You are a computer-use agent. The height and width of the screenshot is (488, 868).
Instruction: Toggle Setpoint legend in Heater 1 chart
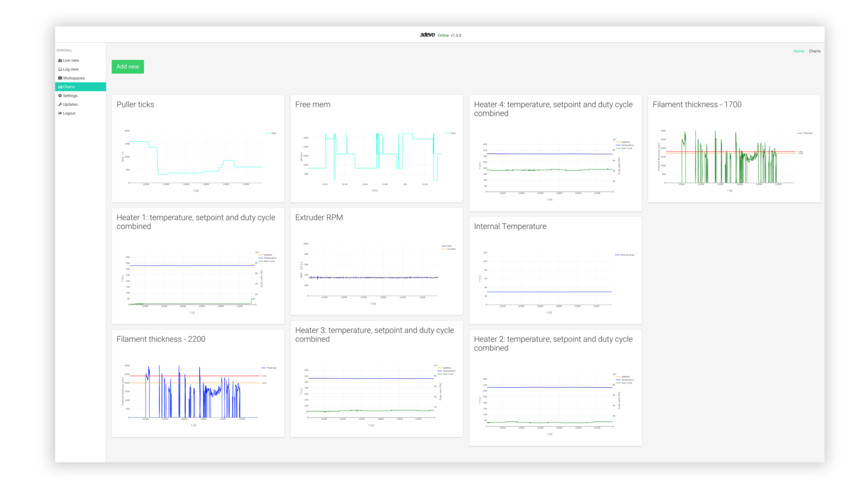click(x=266, y=254)
